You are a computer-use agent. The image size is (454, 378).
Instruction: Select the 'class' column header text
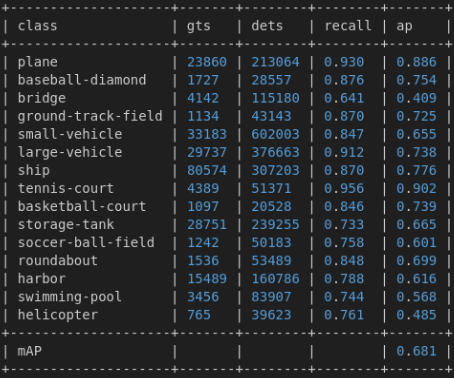[x=37, y=26]
